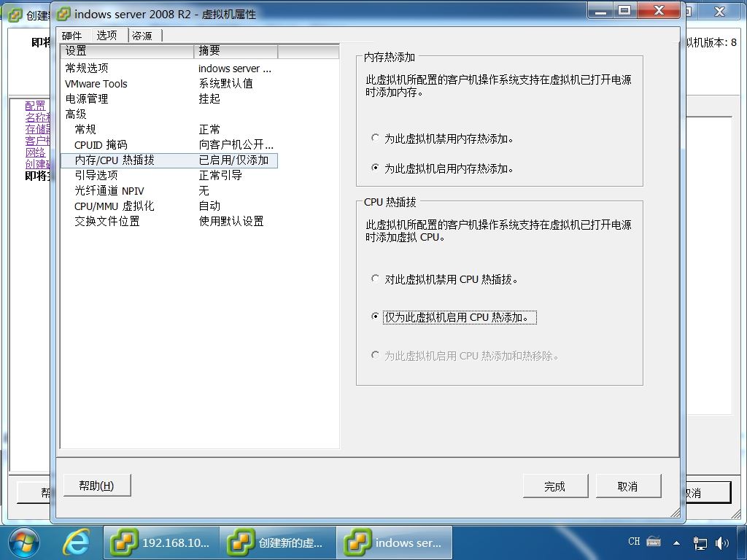Show hidden system tray icons
This screenshot has width=747, height=560.
[676, 542]
